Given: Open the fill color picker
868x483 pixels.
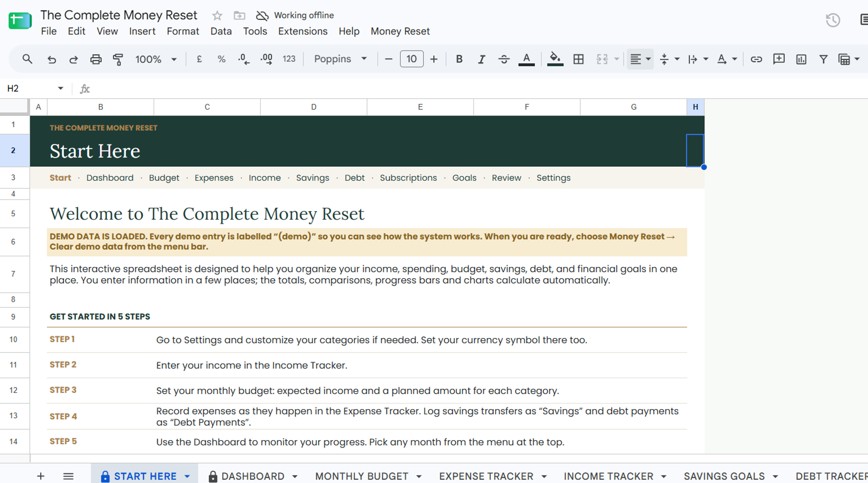Looking at the screenshot, I should pos(555,59).
